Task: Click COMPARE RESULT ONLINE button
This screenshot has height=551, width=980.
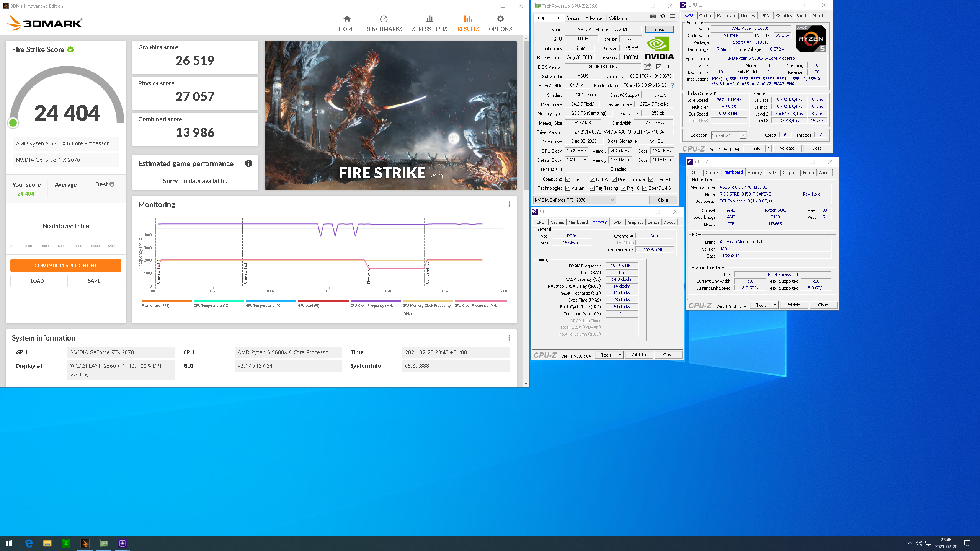Action: 66,266
